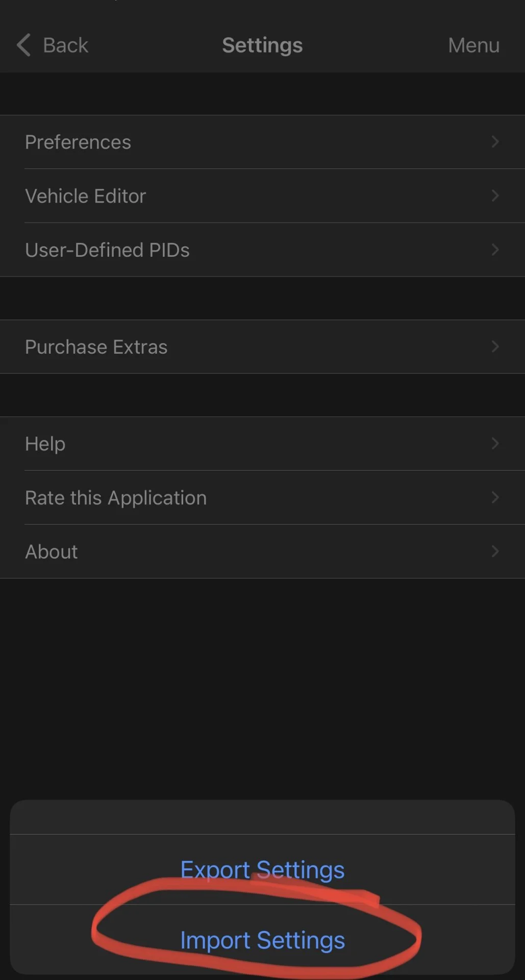Choose Export Settings in action sheet
This screenshot has width=525, height=980.
pos(262,870)
